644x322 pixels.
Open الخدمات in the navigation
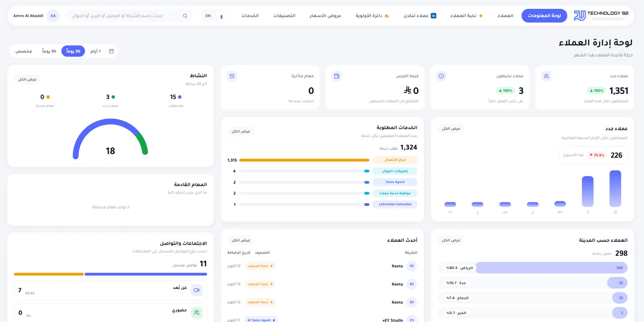point(250,16)
